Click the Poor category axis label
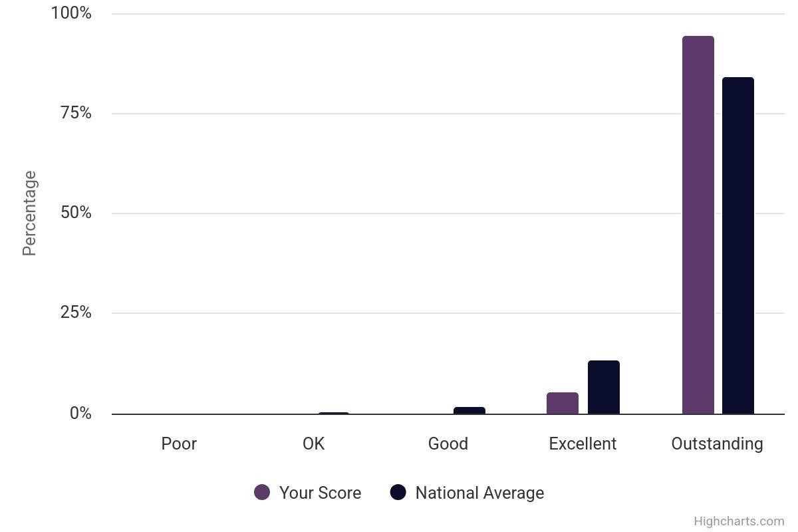This screenshot has width=798, height=532. point(179,444)
